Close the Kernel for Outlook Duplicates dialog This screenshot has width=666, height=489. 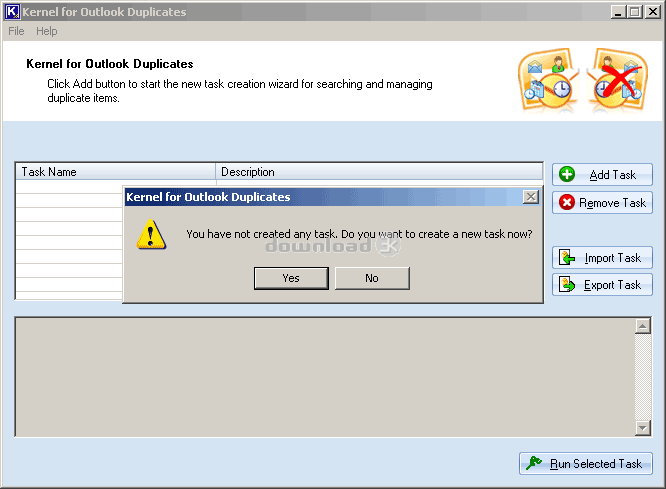[531, 197]
